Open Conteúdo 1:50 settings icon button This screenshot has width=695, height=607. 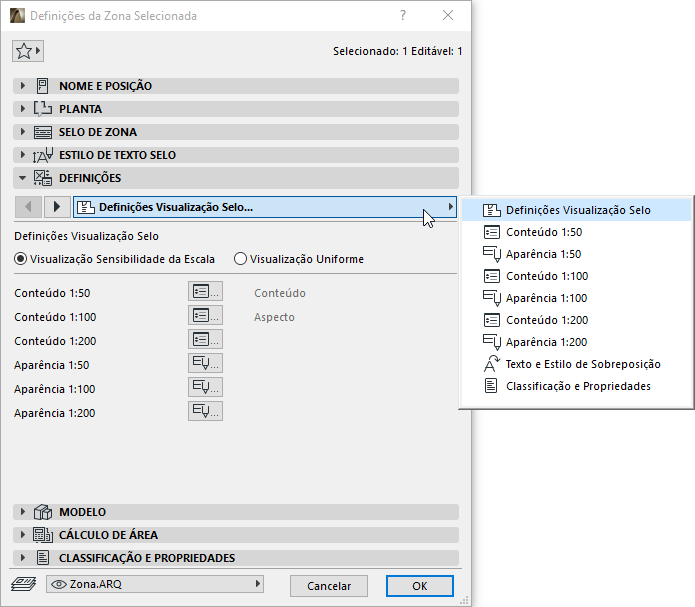point(205,292)
